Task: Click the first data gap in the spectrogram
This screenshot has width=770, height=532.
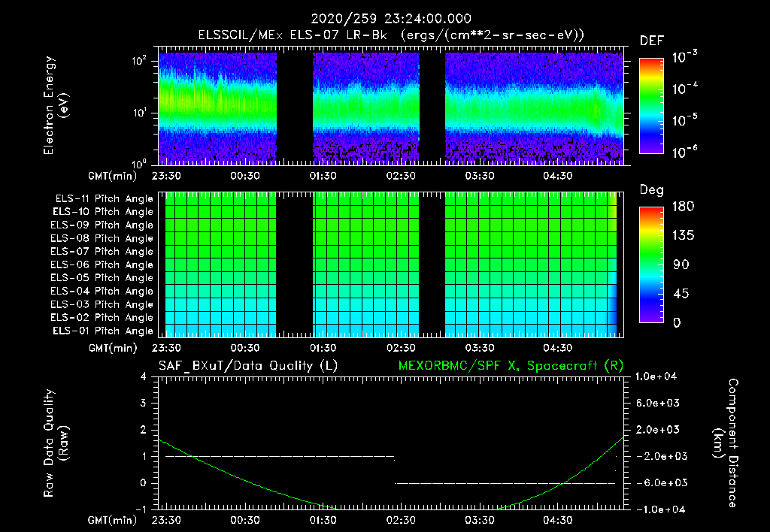Action: 295,108
